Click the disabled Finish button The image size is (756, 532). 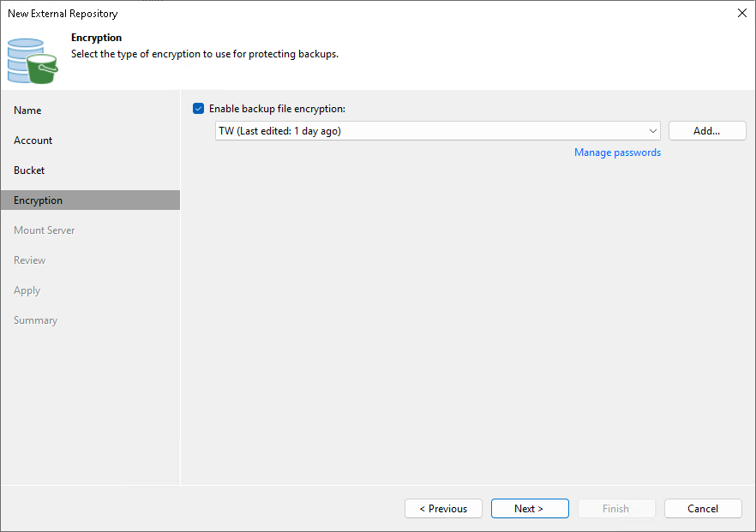click(616, 508)
